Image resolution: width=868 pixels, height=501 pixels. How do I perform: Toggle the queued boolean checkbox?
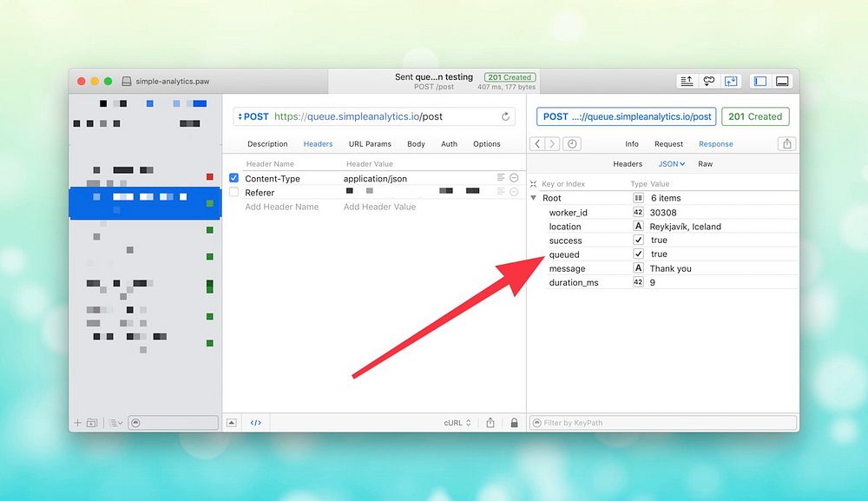638,254
